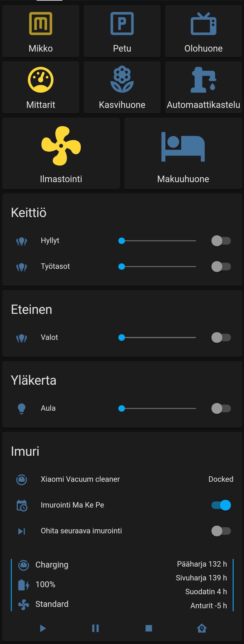Toggle the Aula upstairs light switch
Viewport: 244px width, 644px height.
(221, 408)
